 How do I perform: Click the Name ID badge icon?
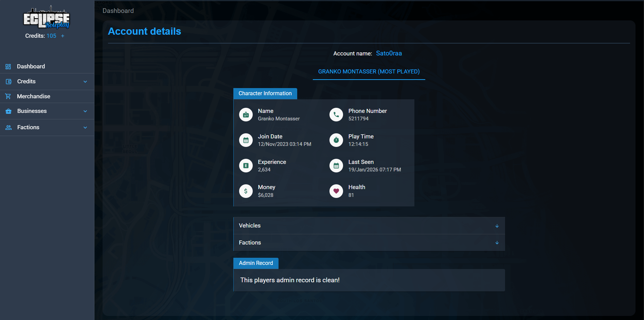(246, 115)
